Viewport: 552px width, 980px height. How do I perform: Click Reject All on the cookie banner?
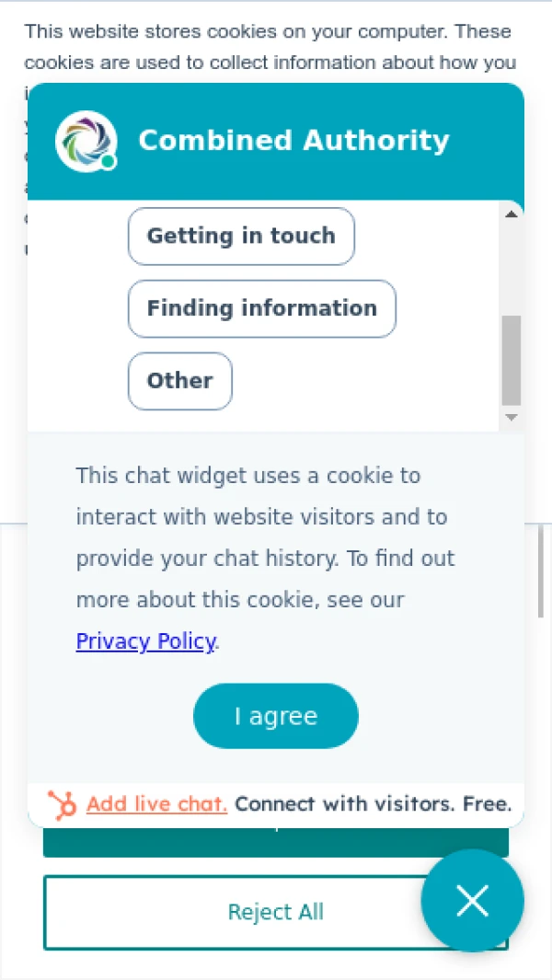(275, 911)
